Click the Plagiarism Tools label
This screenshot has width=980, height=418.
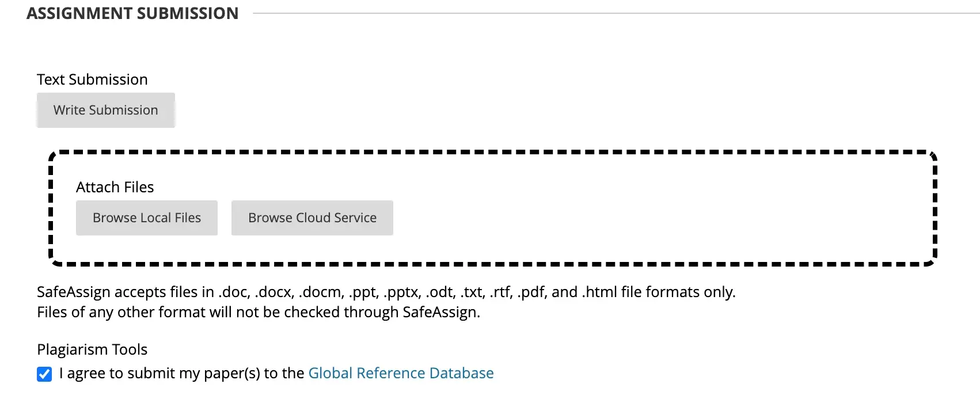[92, 349]
